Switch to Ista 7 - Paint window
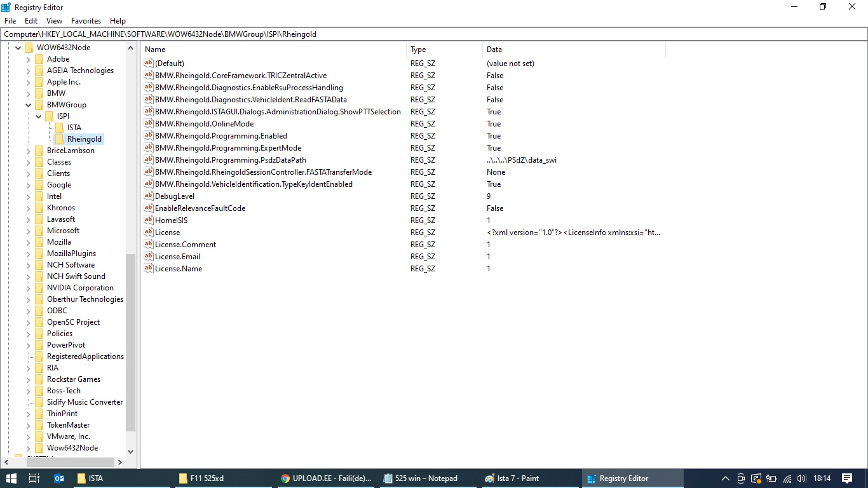Screen dimensions: 868x488 [531, 478]
